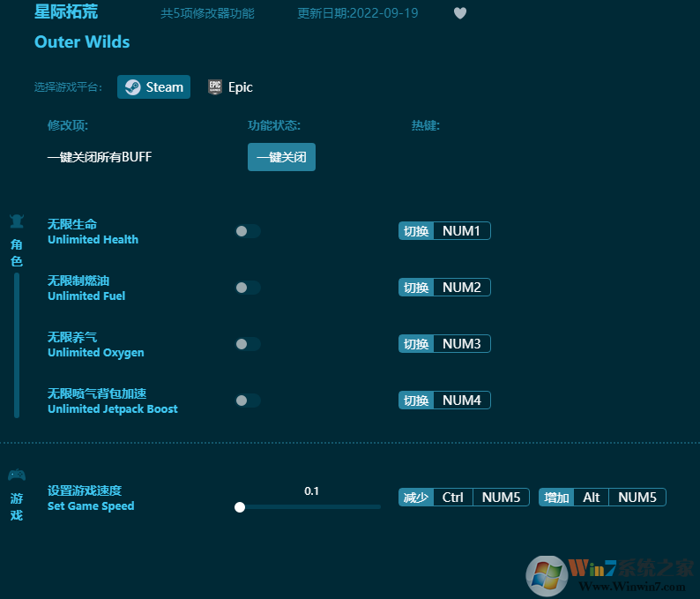Image resolution: width=700 pixels, height=599 pixels.
Task: Click 切换 button for NUM2 hotkey
Action: tap(416, 288)
